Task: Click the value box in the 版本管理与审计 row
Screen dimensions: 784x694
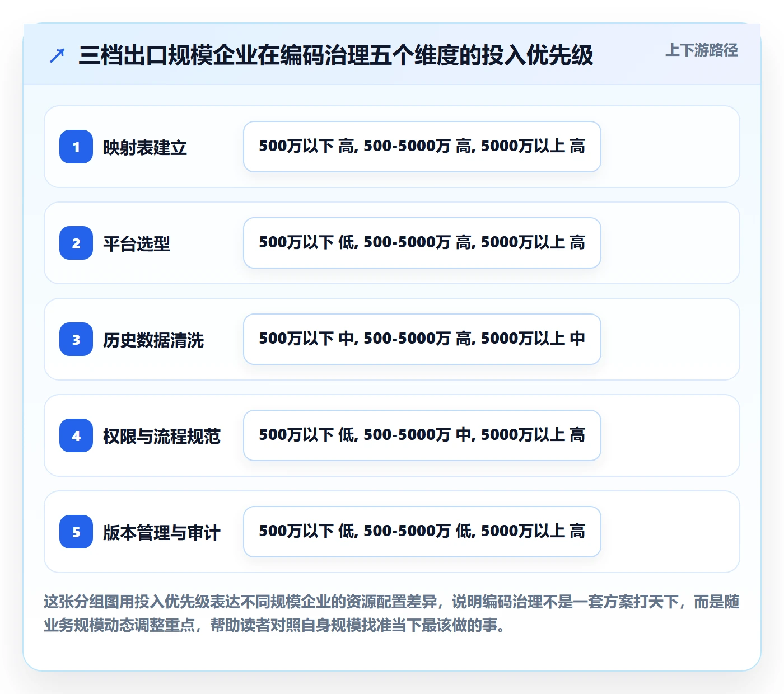Action: click(x=422, y=532)
